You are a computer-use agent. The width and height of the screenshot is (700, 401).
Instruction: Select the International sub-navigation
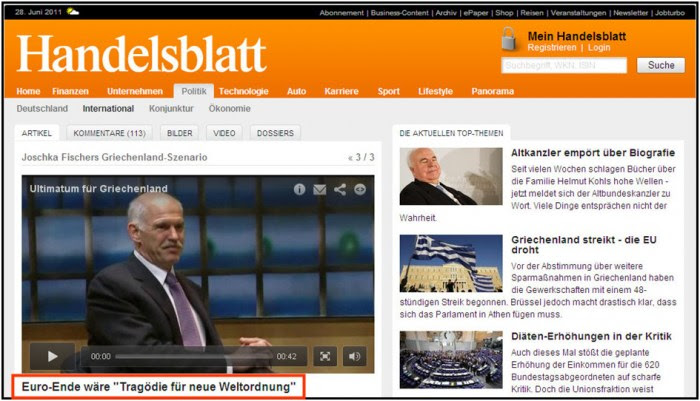108,109
